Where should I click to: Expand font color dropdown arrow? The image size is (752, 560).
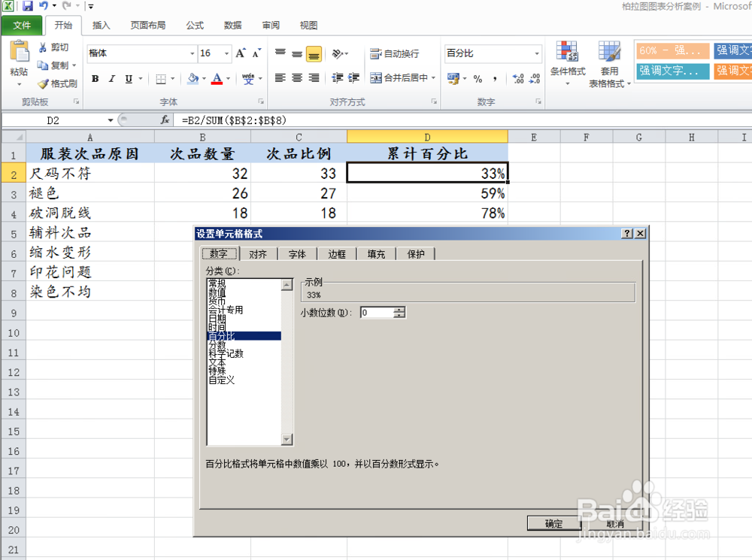tap(229, 79)
